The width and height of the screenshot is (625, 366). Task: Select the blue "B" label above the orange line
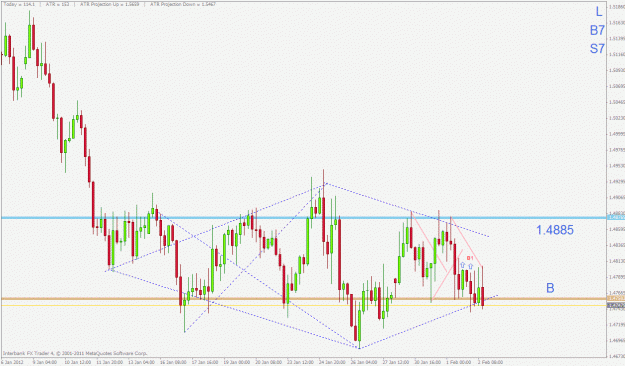click(x=550, y=288)
